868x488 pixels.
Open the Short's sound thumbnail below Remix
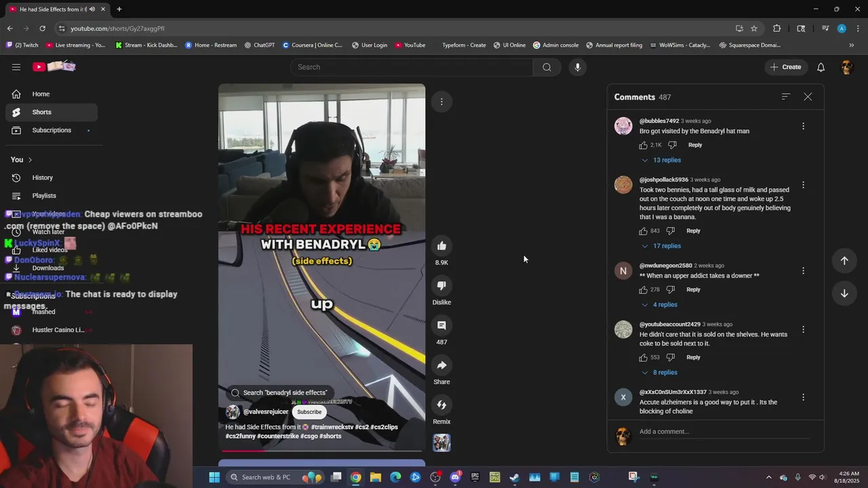tap(441, 443)
